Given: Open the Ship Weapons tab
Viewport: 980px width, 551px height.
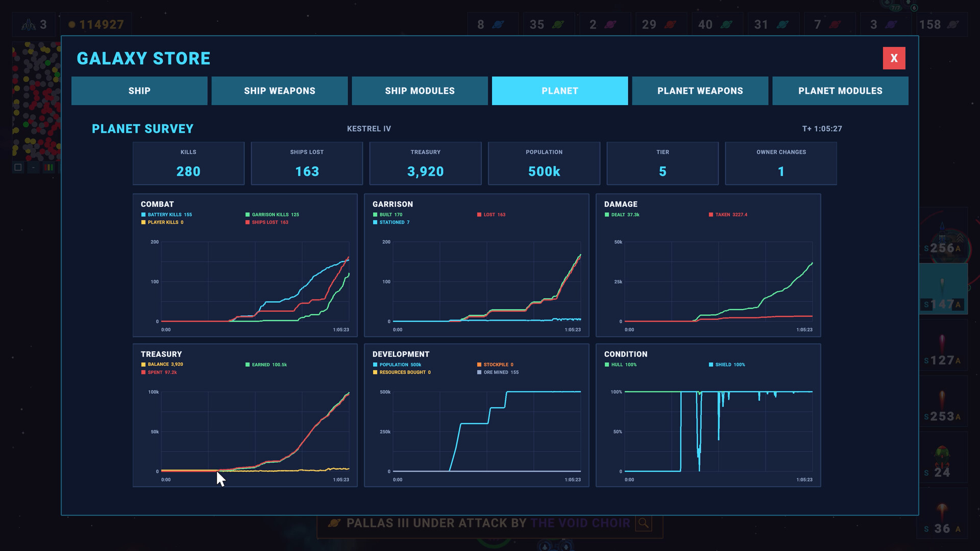Looking at the screenshot, I should 280,91.
